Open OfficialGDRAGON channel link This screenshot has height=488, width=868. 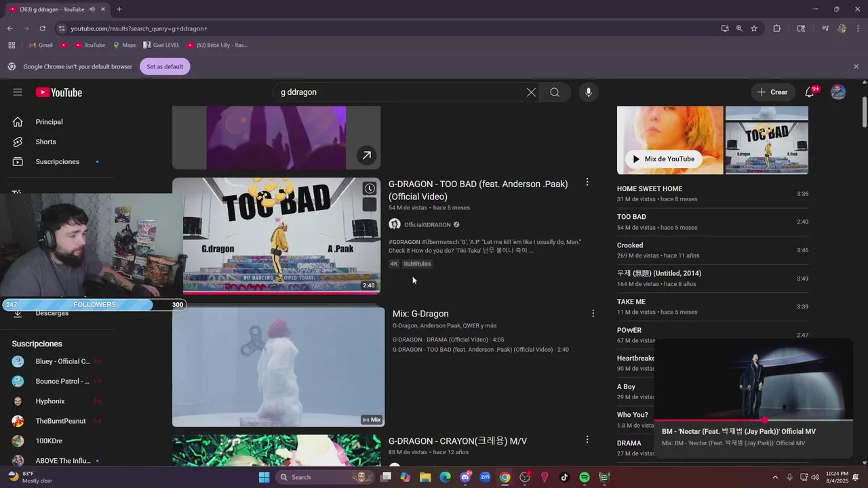click(427, 225)
